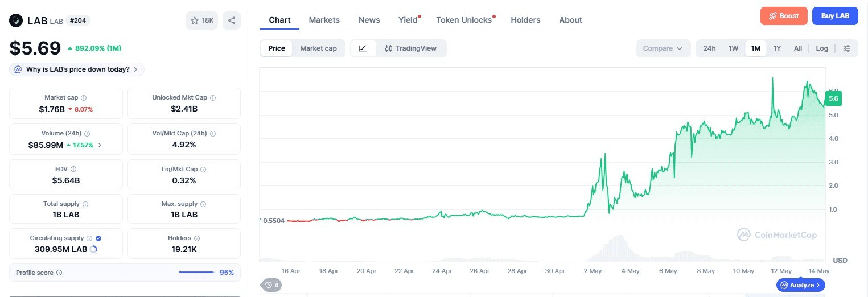The width and height of the screenshot is (868, 297).
Task: Set the chart range to 24h
Action: 709,48
